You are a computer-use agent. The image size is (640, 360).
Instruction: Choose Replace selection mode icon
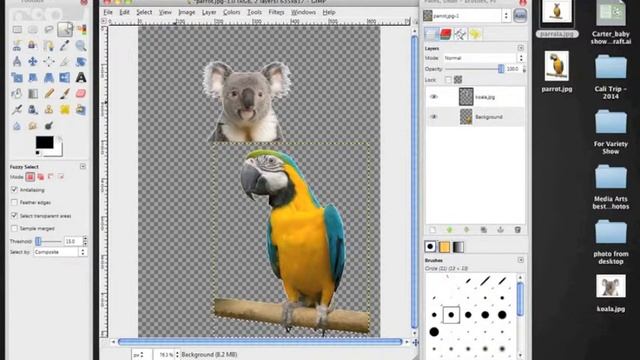pos(30,177)
